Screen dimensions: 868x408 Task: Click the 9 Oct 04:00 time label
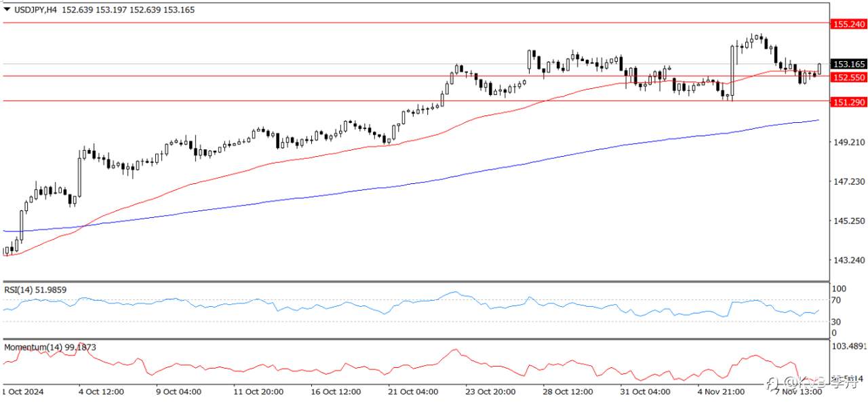[179, 392]
